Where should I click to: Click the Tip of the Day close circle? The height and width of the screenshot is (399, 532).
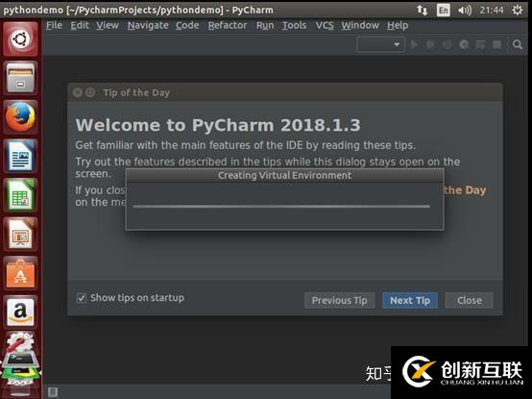(78, 92)
